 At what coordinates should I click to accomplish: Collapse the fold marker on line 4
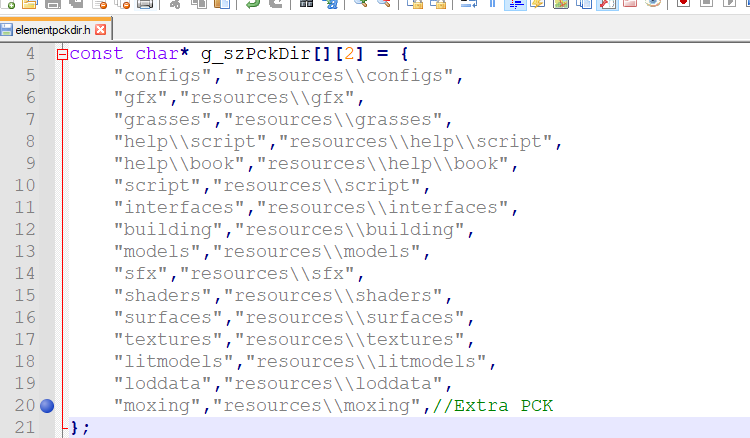coord(62,55)
